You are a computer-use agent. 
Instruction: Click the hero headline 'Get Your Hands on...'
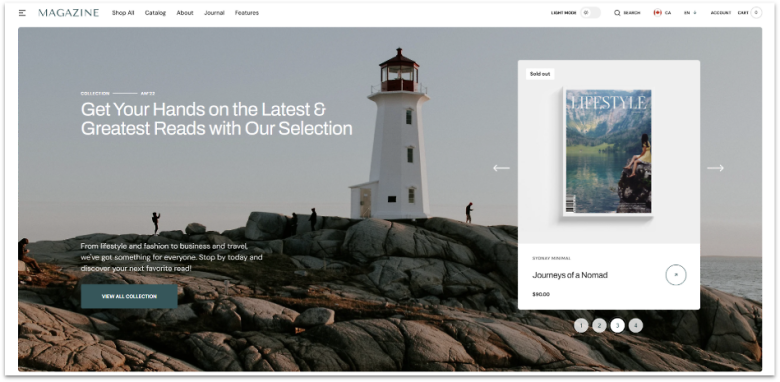coord(217,118)
